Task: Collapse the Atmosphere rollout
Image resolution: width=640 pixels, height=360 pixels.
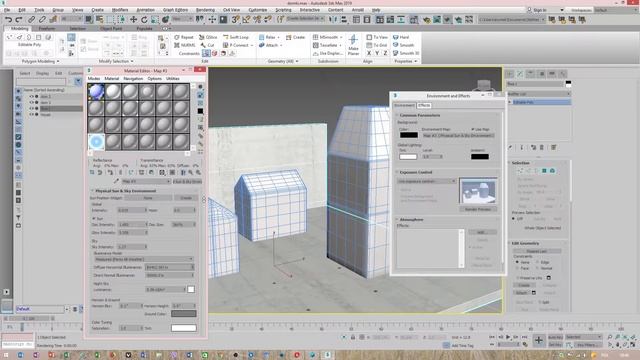Action: coord(411,220)
